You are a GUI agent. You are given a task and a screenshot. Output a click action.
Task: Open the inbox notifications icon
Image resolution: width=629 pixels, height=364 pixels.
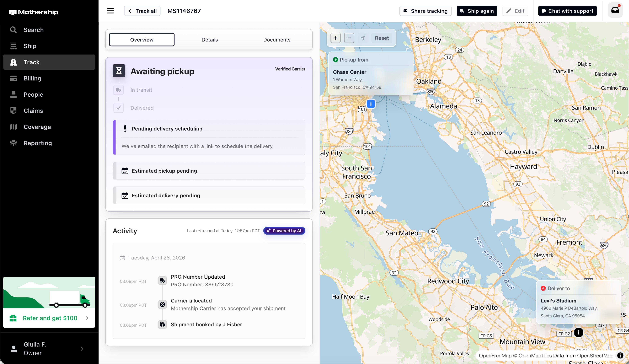(615, 10)
